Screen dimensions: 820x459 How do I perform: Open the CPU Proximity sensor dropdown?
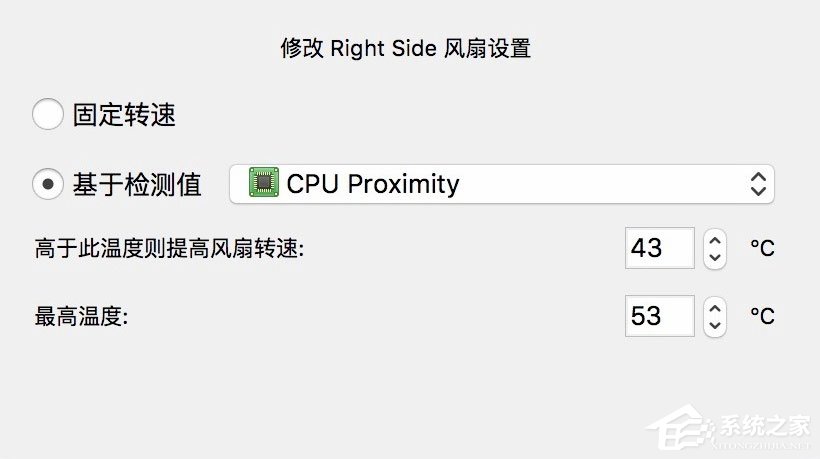pos(501,184)
